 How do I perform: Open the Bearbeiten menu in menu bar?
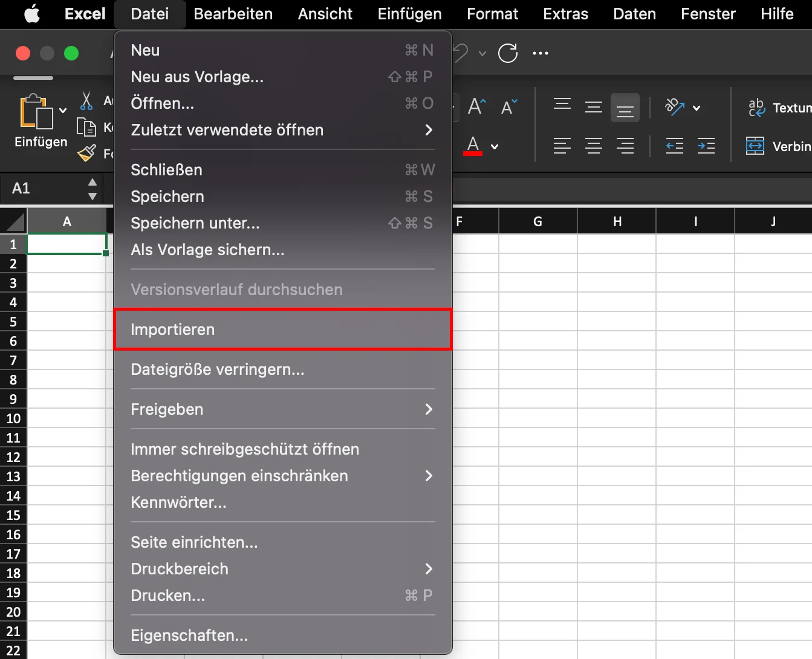coord(233,14)
